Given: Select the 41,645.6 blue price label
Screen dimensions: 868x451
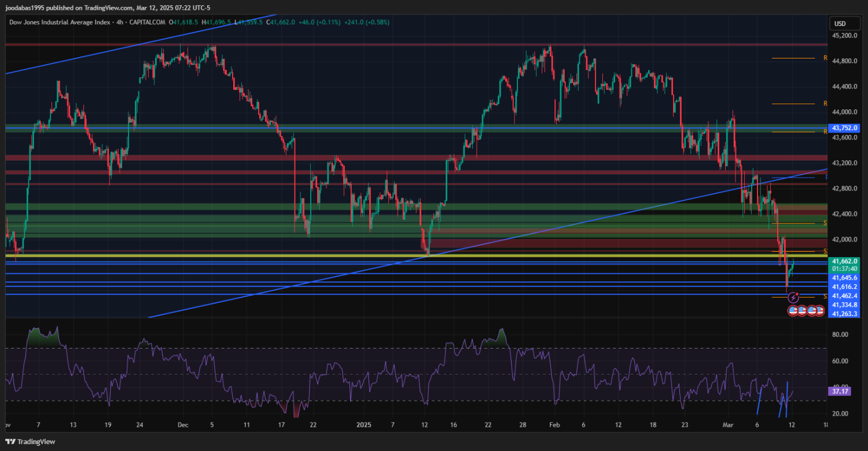Looking at the screenshot, I should coord(845,278).
